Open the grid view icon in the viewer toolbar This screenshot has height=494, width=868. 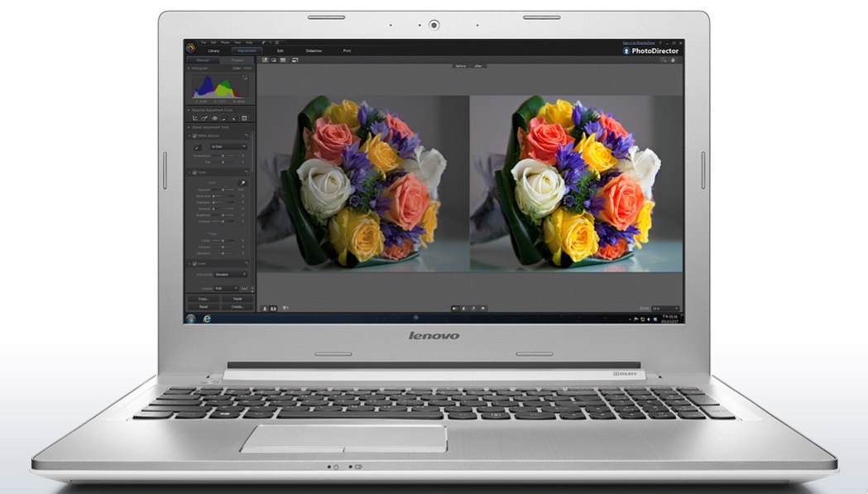point(282,60)
